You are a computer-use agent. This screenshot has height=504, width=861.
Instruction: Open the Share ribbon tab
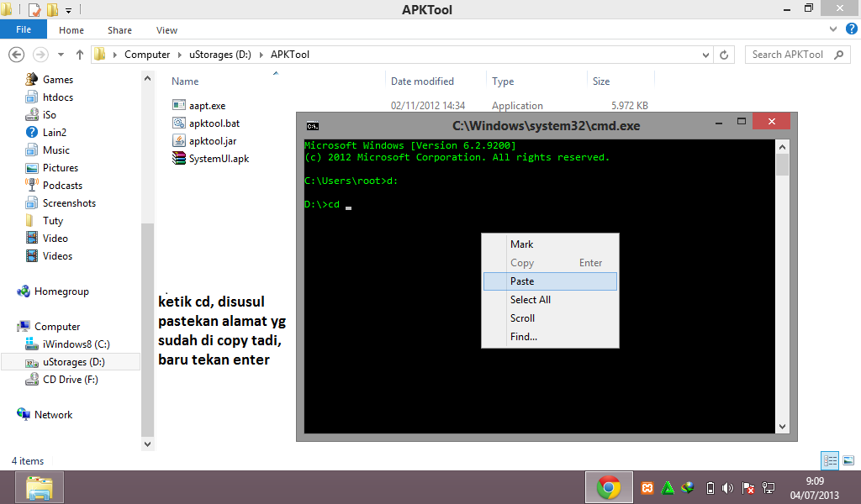pos(119,30)
